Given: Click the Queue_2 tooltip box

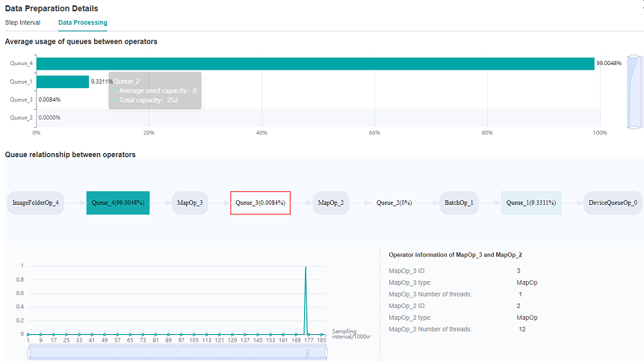Looking at the screenshot, I should (155, 90).
